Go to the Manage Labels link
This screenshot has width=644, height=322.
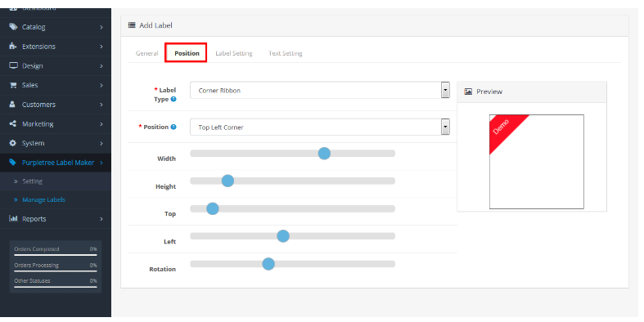pyautogui.click(x=43, y=199)
